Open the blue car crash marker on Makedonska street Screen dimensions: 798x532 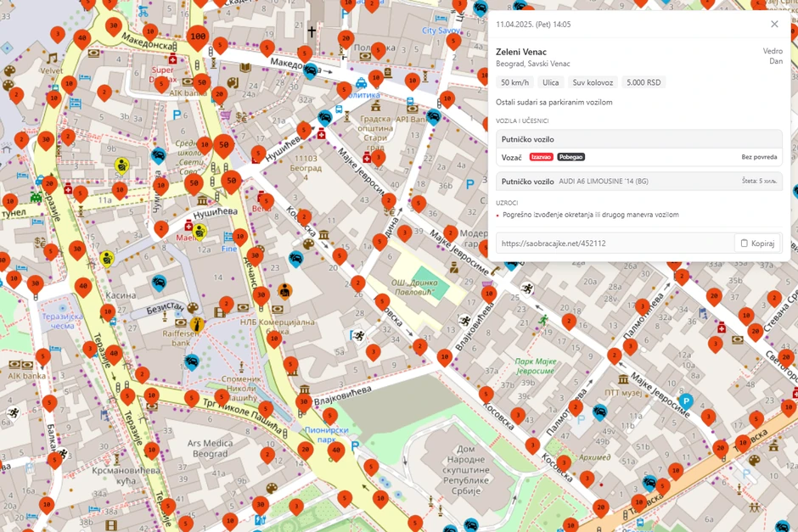310,70
